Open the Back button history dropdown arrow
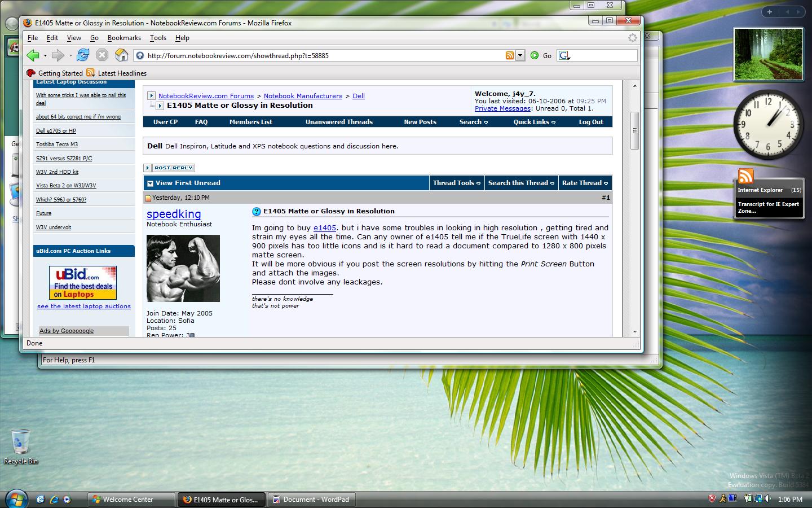Viewport: 812px width, 508px height. click(45, 56)
